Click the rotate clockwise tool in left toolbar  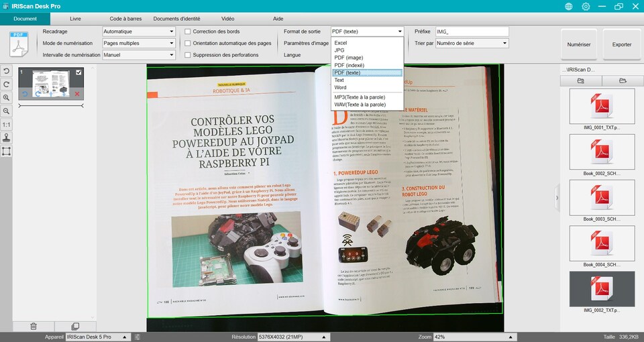pos(6,84)
